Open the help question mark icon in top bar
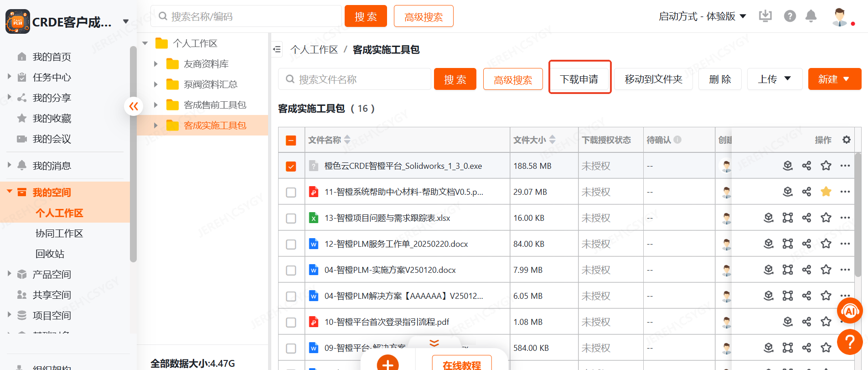868x370 pixels. [790, 16]
